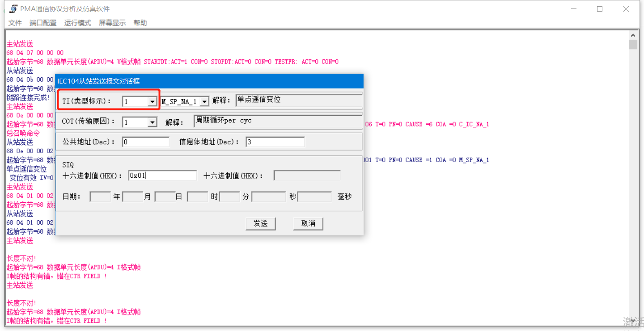Click the IEC104从站发送报文对话框 title bar
Viewport: 644px width, 331px height.
209,81
